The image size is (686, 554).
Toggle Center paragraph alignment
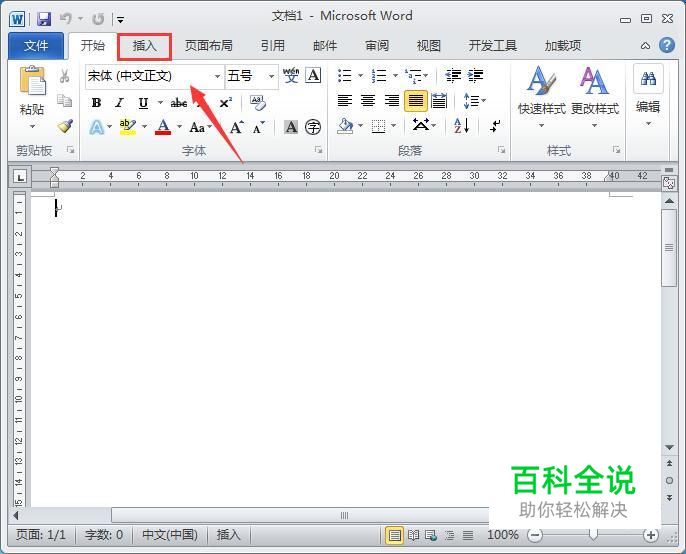click(368, 101)
